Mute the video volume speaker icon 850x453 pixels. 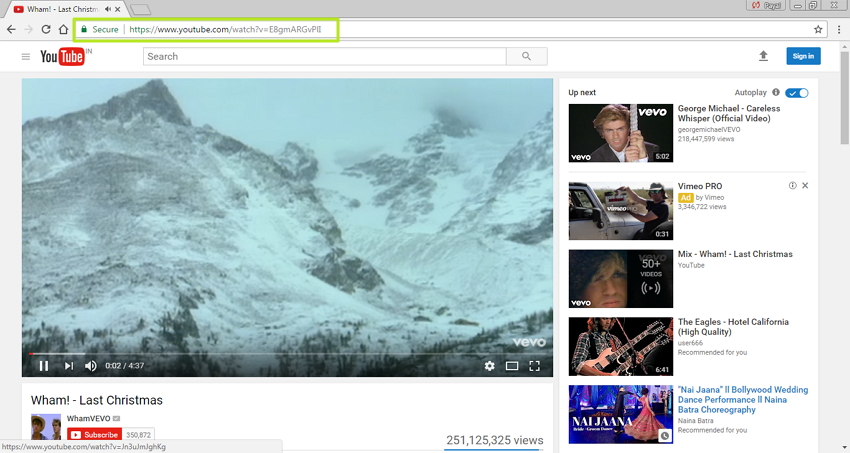91,366
